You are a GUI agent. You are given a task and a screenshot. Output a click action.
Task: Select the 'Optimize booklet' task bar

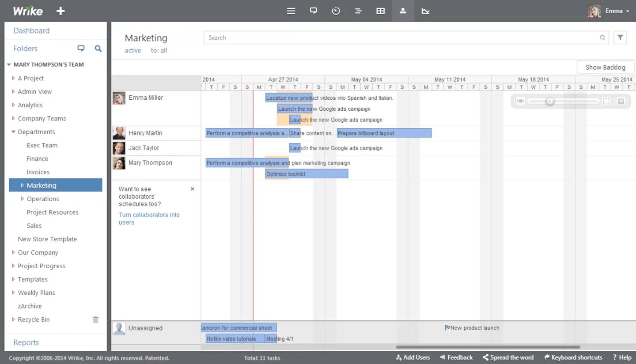point(307,174)
